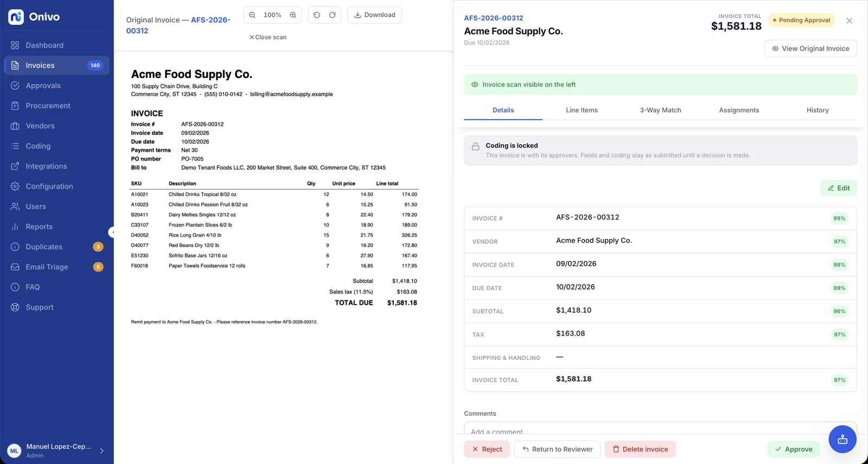The height and width of the screenshot is (464, 868).
Task: Rotate the scan clockwise
Action: 333,15
